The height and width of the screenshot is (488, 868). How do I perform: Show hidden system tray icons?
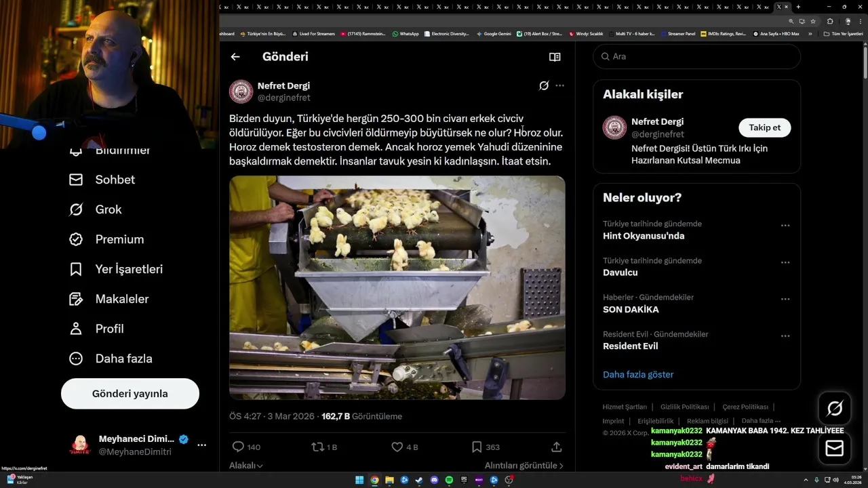tap(806, 480)
